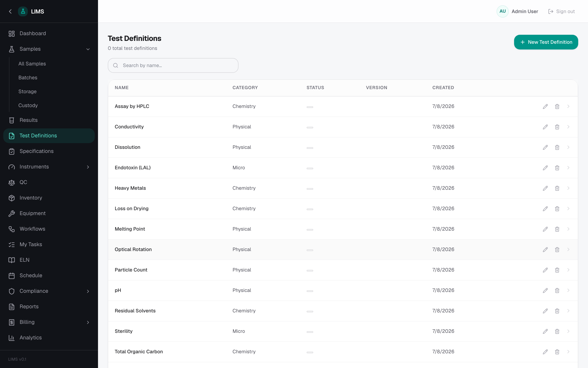Delete Sterility test definition
Screen dimensions: 588x368
557,331
